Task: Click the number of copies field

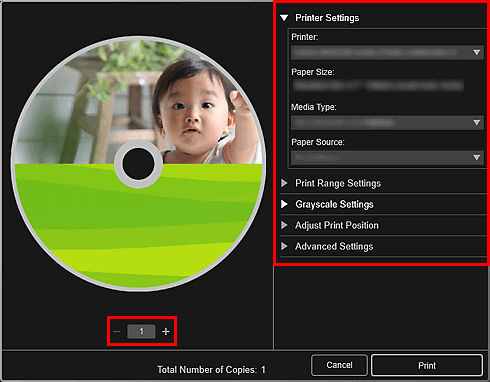Action: pyautogui.click(x=141, y=332)
